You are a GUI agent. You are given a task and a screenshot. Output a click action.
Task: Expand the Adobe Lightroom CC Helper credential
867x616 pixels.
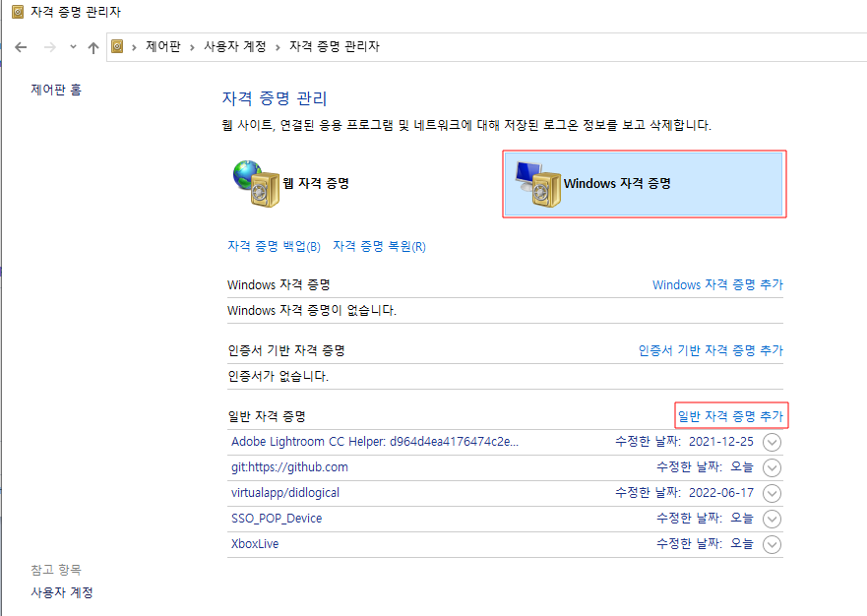click(773, 442)
